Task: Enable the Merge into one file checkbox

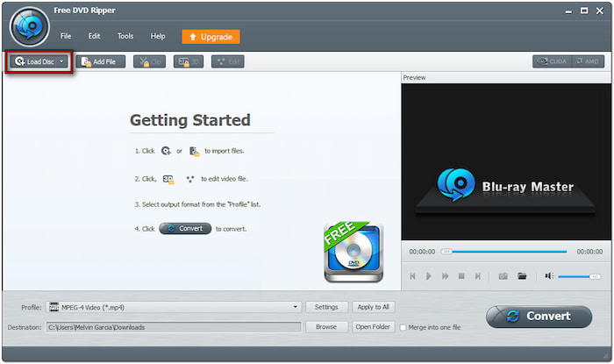Action: pyautogui.click(x=403, y=327)
